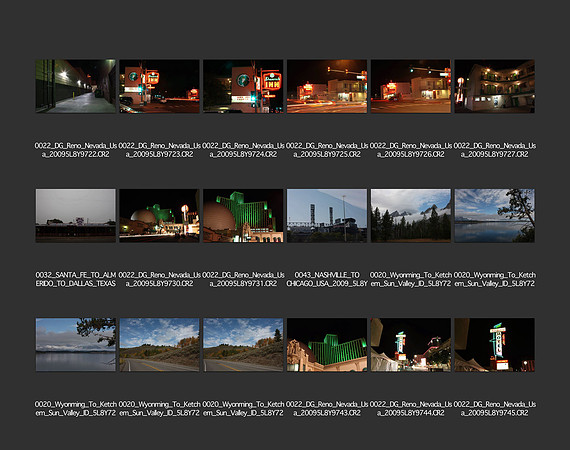This screenshot has height=450, width=570.
Task: Click the filename ending 5L8Y9725.CR2
Action: click(327, 150)
